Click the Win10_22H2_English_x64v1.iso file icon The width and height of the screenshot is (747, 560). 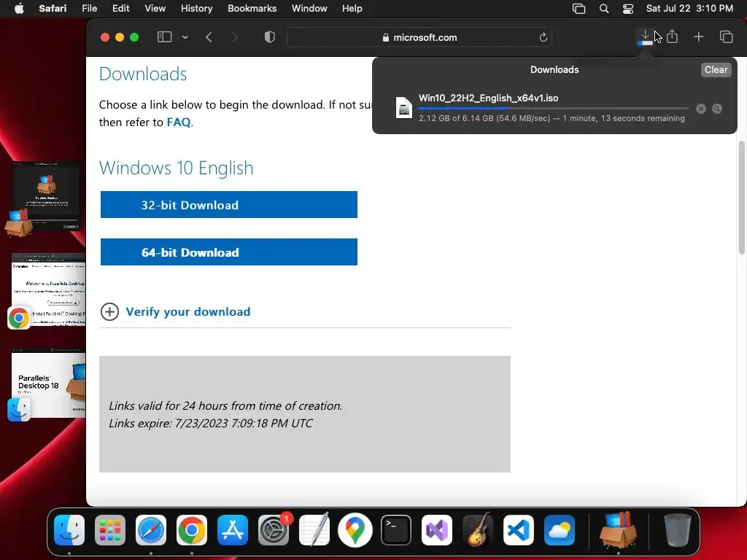404,107
